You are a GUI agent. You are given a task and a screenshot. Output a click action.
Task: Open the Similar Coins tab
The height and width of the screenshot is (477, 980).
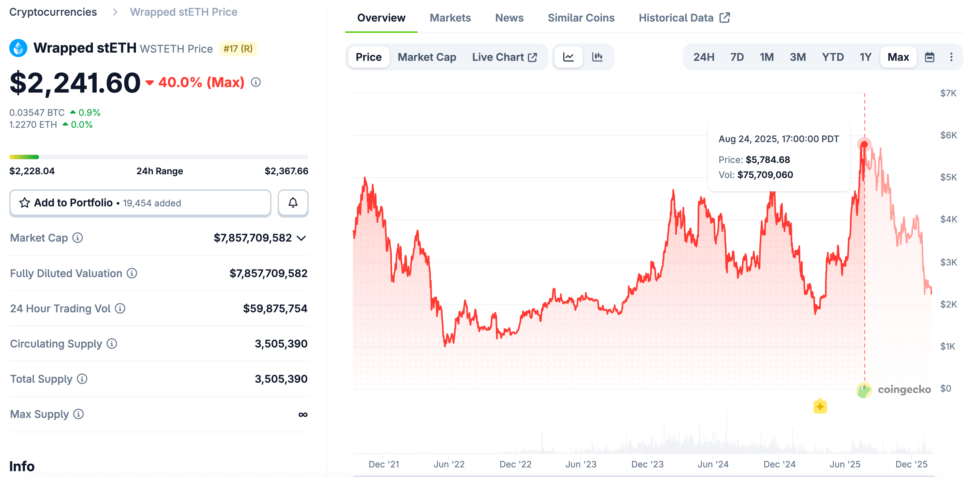(x=580, y=18)
